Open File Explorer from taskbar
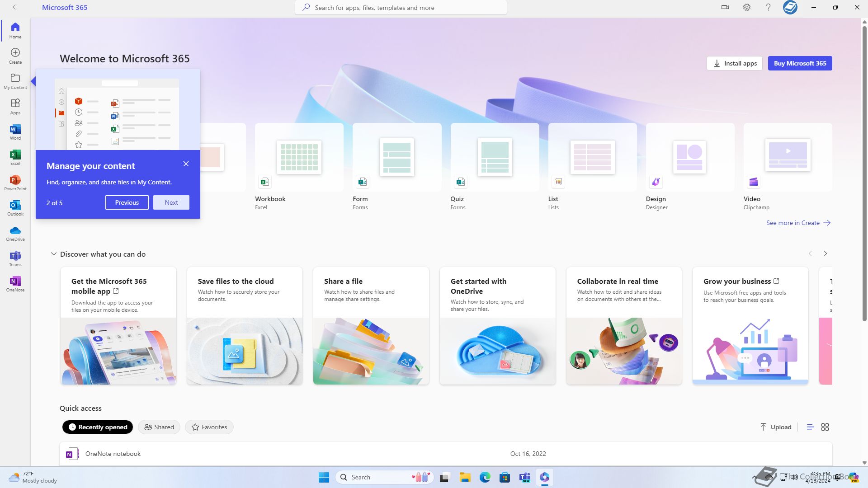Image resolution: width=868 pixels, height=488 pixels. click(x=465, y=477)
